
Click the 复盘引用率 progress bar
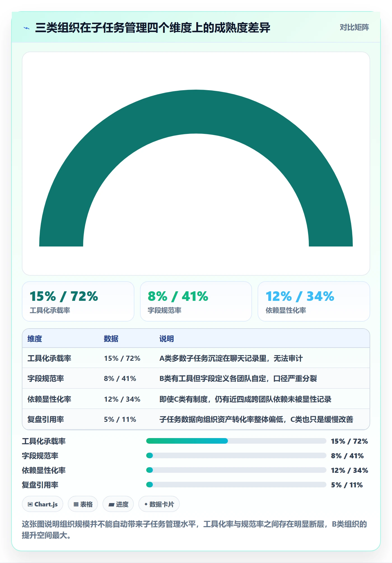[x=236, y=485]
